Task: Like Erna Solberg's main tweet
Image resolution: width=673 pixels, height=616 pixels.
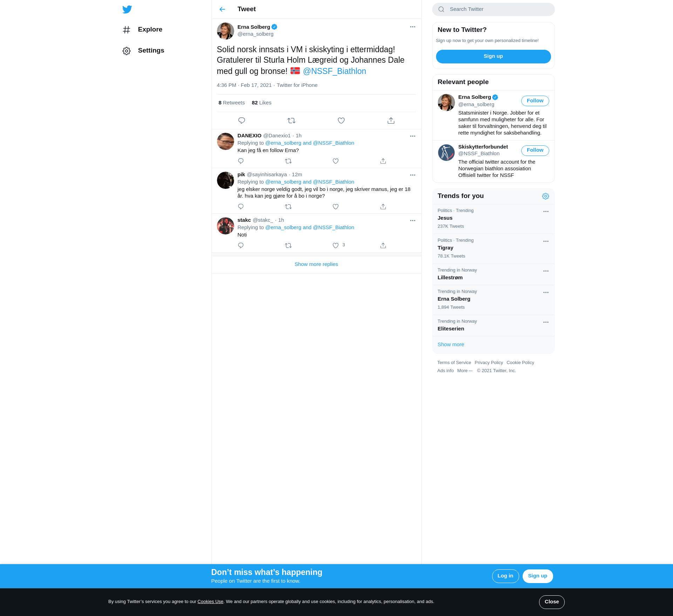Action: (341, 121)
